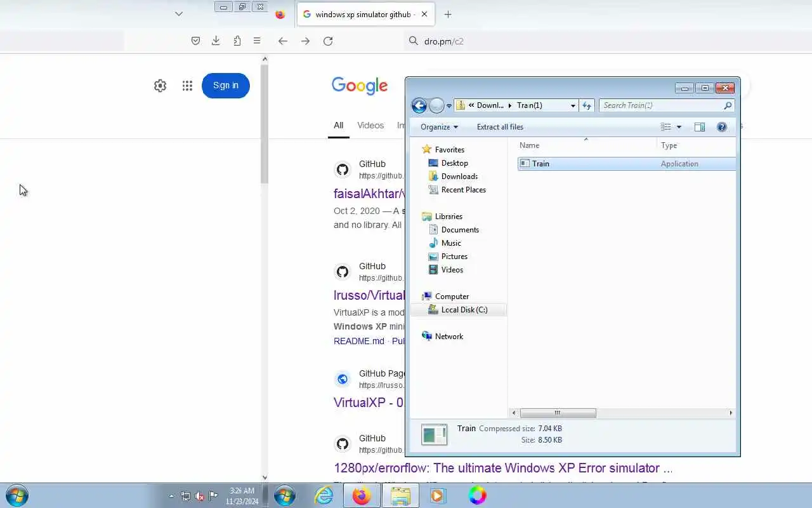This screenshot has height=508, width=812.
Task: Open the Google apps grid
Action: [187, 86]
